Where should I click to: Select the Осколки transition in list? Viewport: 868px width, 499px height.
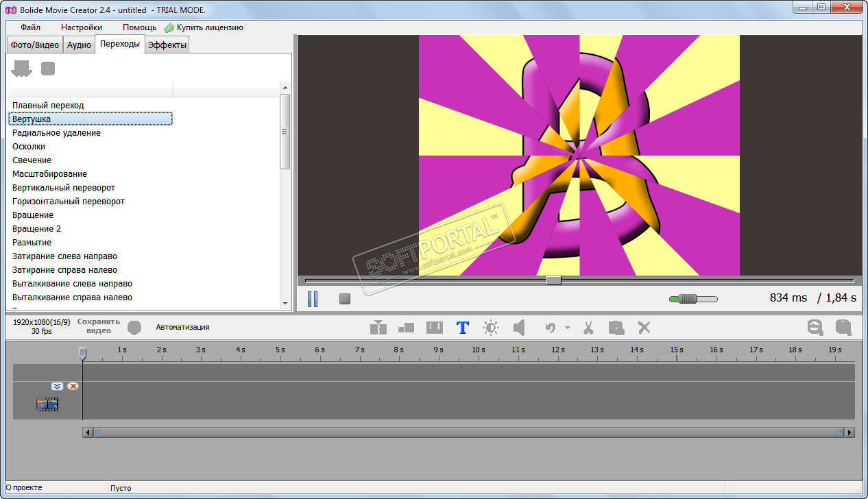[29, 146]
